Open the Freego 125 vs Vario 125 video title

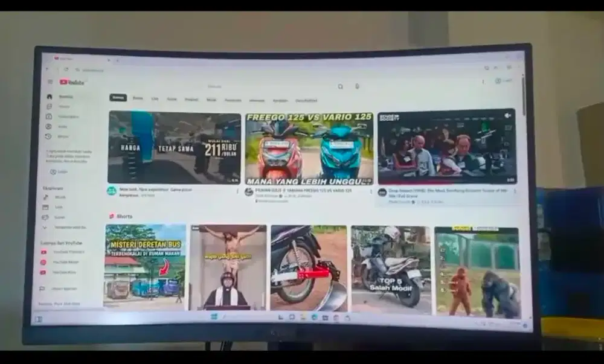[303, 191]
